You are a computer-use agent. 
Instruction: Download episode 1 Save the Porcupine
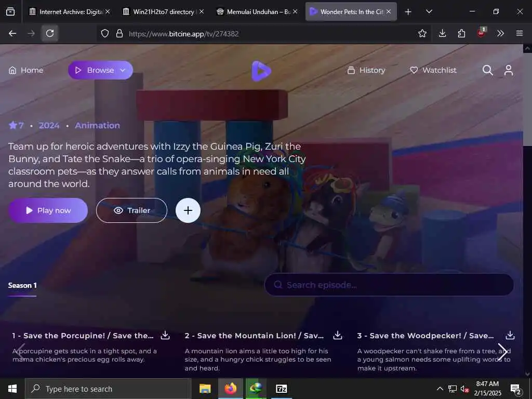tap(165, 335)
